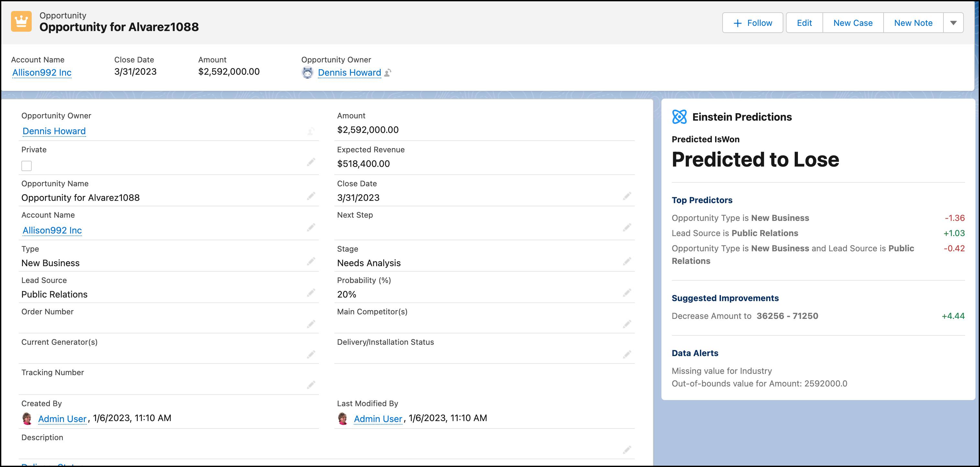Click the edit pencil for Lead Source
980x467 pixels.
tap(311, 293)
